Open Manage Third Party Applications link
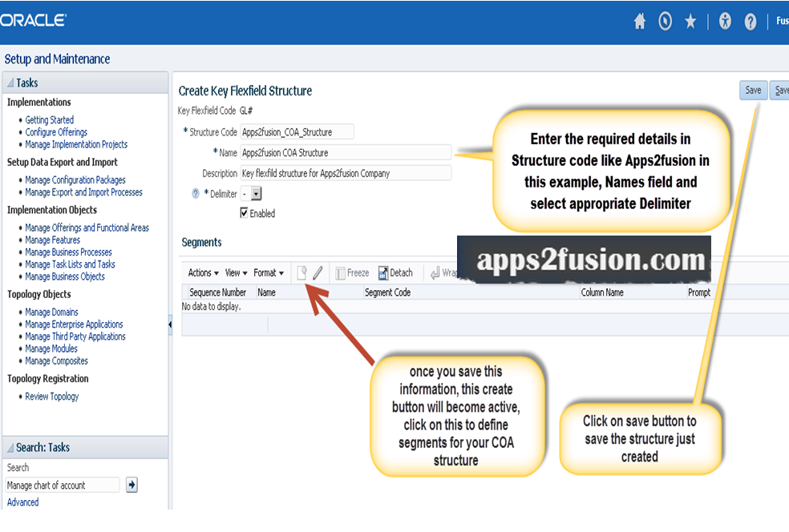Viewport: 789px width, 532px height. pyautogui.click(x=75, y=337)
